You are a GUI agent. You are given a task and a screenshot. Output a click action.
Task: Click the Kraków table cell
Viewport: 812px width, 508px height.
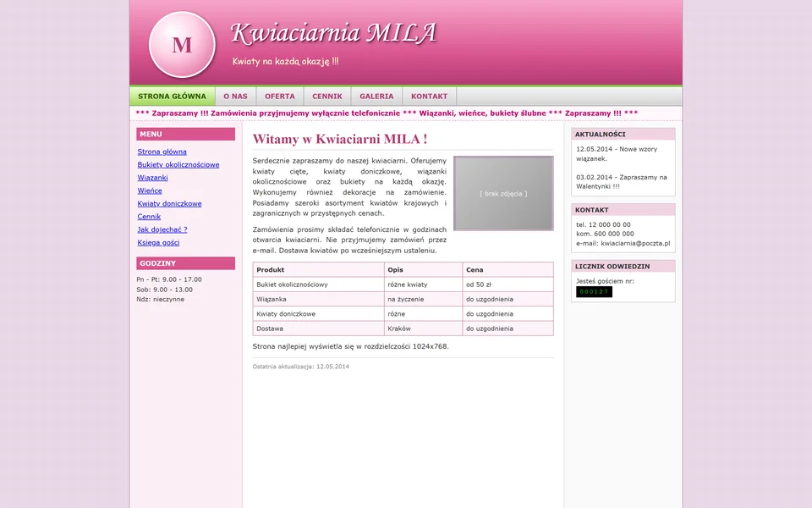423,329
